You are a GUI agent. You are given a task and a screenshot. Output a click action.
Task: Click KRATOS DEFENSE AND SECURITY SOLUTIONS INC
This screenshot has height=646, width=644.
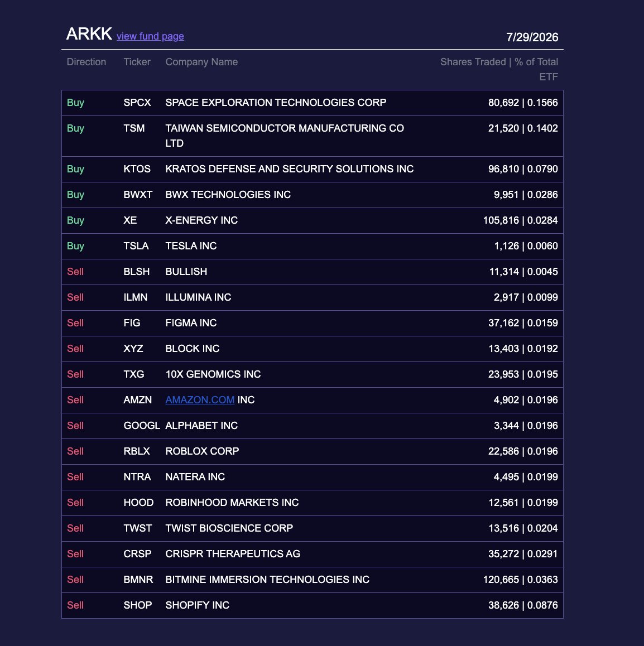click(x=289, y=169)
